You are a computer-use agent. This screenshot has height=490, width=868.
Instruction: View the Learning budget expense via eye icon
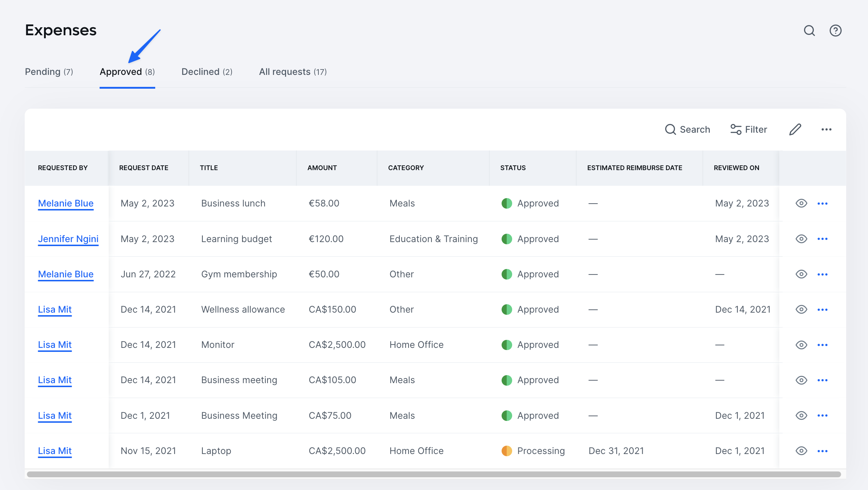[801, 239]
